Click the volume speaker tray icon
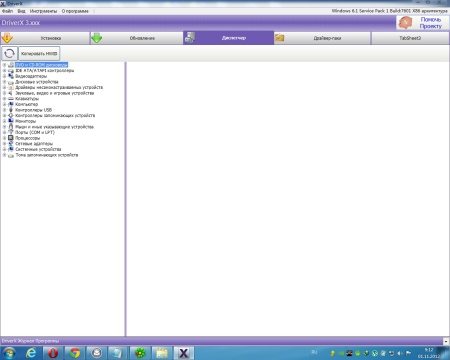This screenshot has width=450, height=360. pyautogui.click(x=400, y=353)
